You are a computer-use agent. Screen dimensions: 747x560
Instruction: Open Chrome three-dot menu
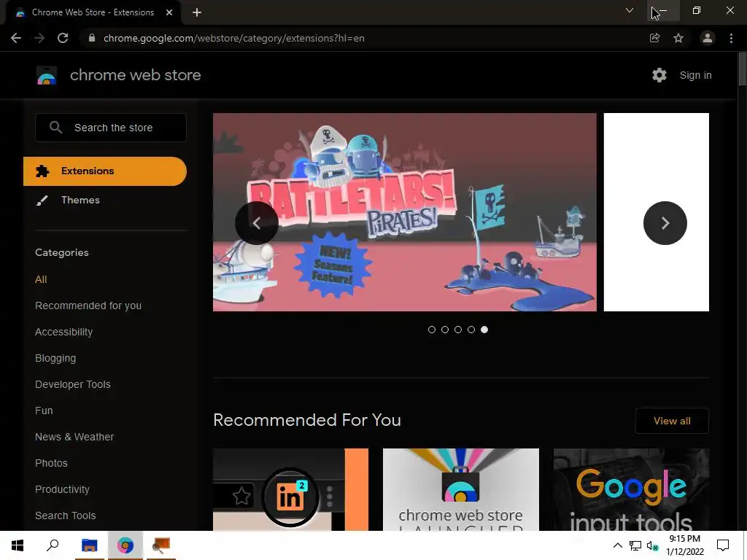click(x=731, y=38)
